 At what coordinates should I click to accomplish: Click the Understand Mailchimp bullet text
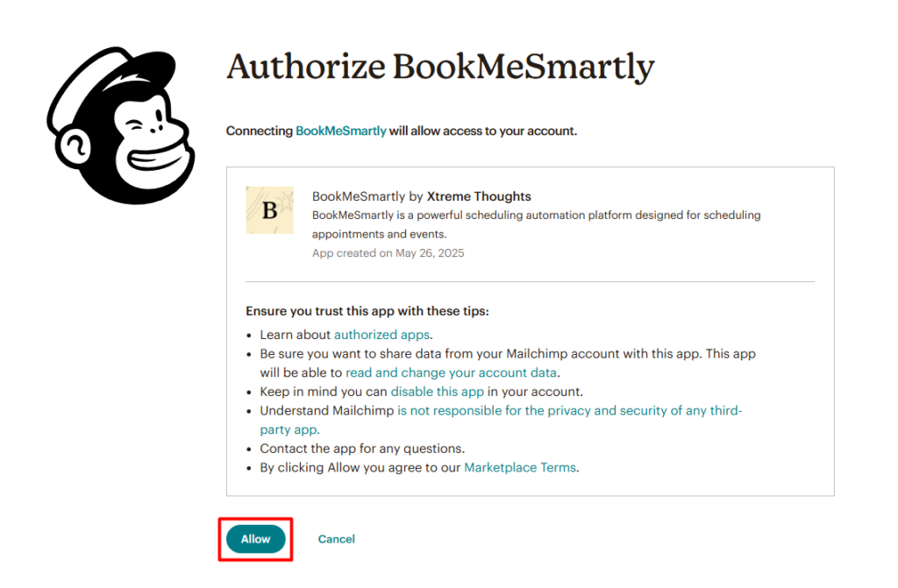coord(327,411)
